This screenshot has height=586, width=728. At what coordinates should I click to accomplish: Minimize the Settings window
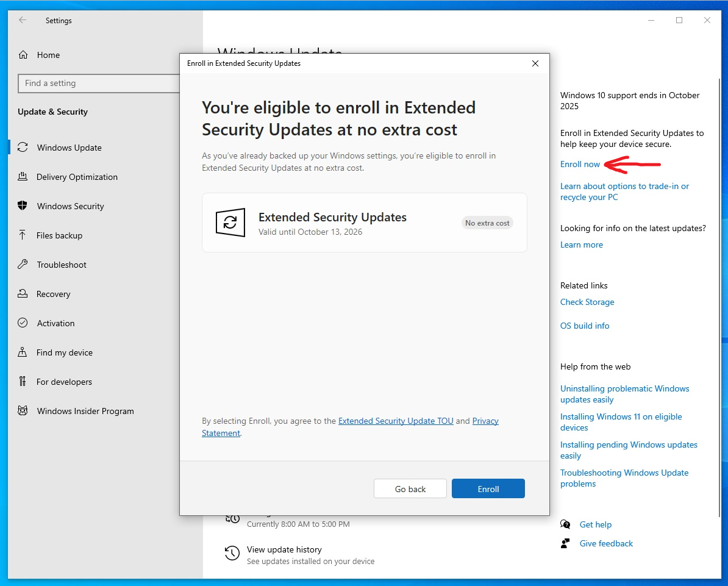click(x=651, y=20)
